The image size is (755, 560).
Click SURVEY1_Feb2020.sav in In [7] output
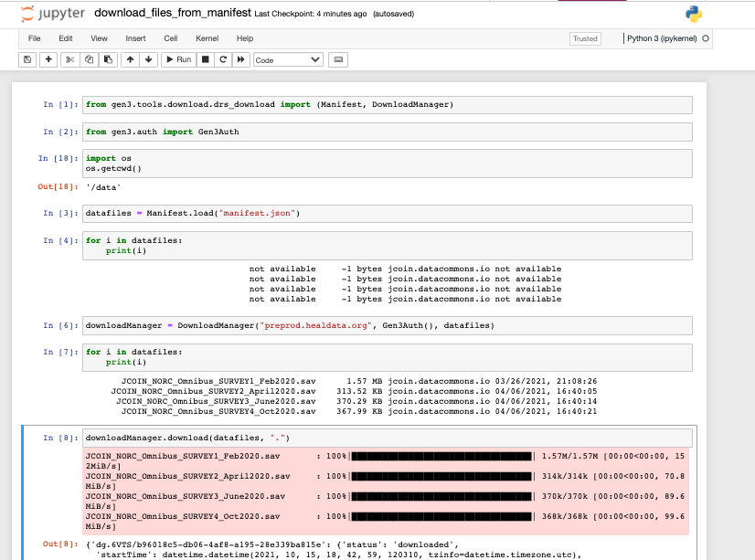click(218, 381)
